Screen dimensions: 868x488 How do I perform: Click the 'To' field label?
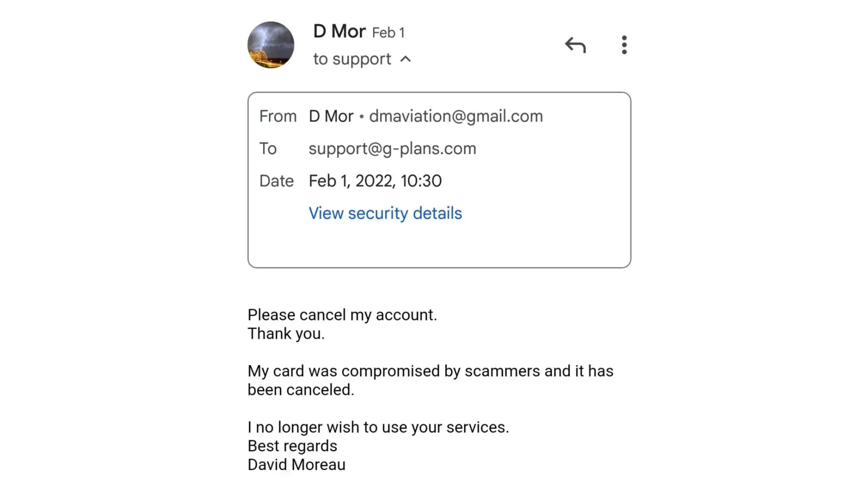pyautogui.click(x=268, y=148)
